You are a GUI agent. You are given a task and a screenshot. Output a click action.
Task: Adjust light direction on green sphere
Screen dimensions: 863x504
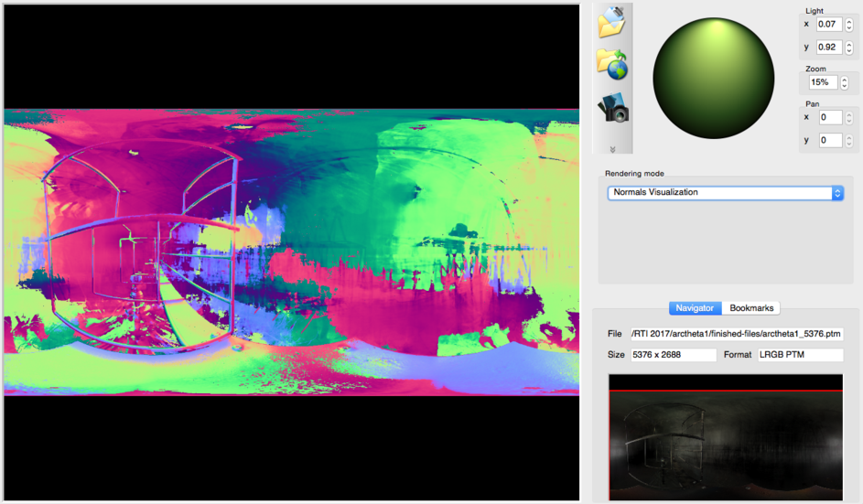tap(713, 78)
